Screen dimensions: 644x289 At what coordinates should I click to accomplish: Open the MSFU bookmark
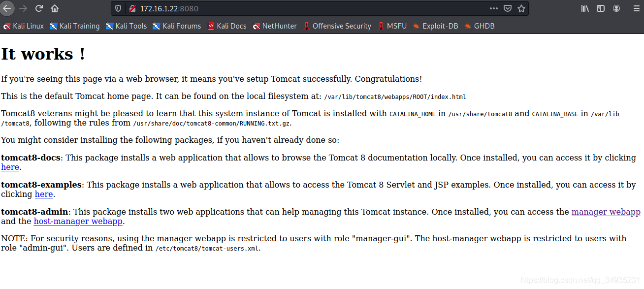coord(392,26)
